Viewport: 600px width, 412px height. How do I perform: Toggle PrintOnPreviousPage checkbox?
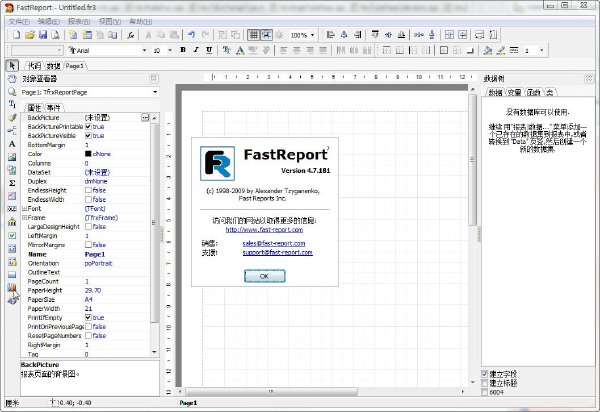pyautogui.click(x=88, y=326)
